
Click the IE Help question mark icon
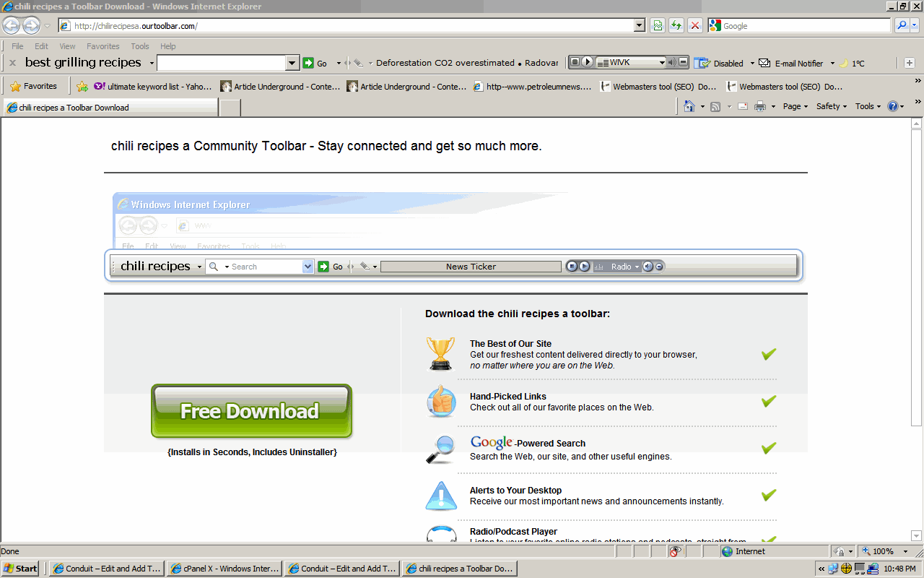[893, 106]
